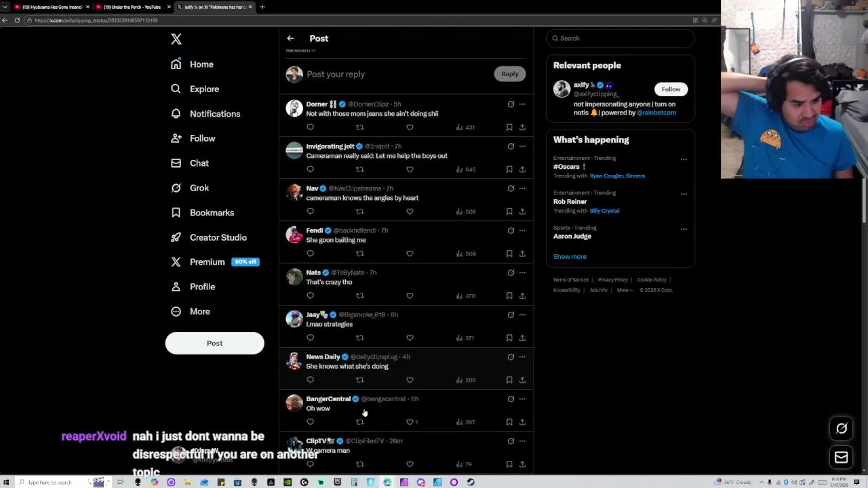Click the big Post button in sidebar

click(214, 343)
